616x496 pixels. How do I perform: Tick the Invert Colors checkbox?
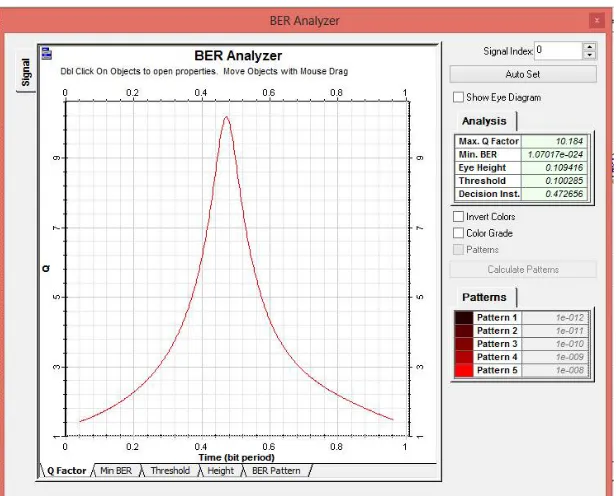[x=458, y=216]
